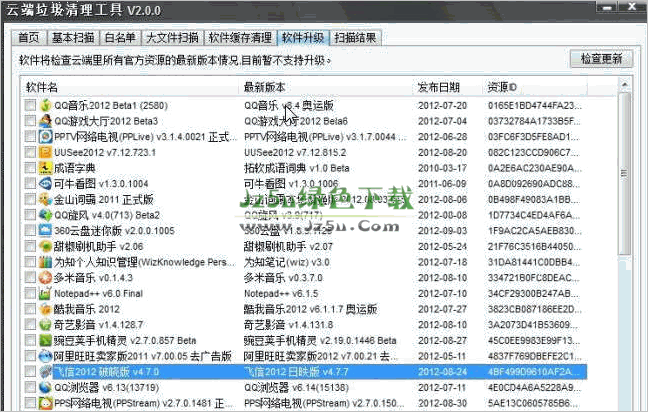Click the date 2010-03-17
Image resolution: width=648 pixels, height=412 pixels.
click(x=442, y=168)
